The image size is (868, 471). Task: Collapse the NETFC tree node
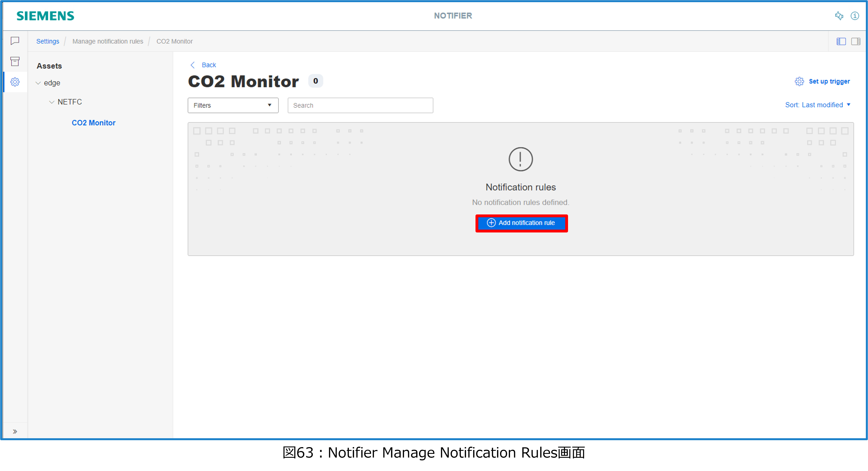[x=51, y=102]
